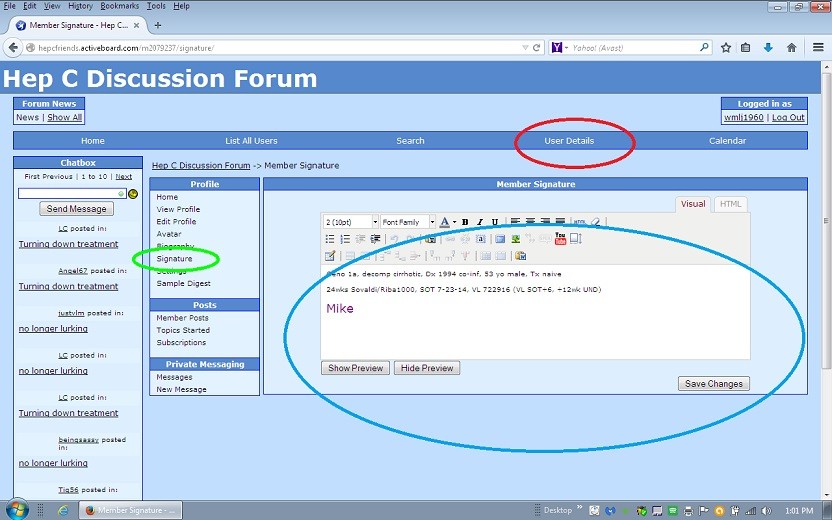Click the Save Changes button

713,384
